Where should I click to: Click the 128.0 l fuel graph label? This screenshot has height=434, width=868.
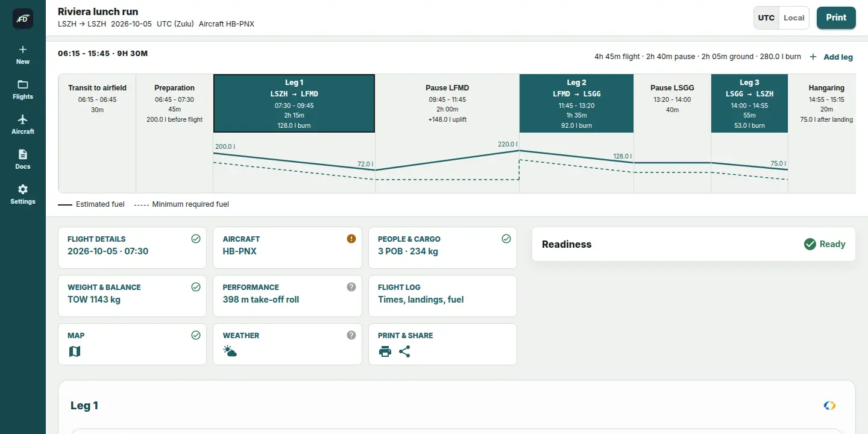[x=622, y=156]
